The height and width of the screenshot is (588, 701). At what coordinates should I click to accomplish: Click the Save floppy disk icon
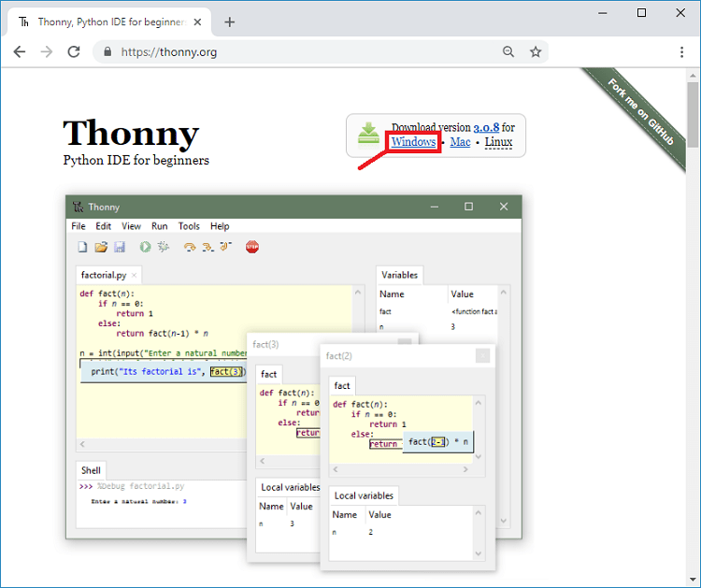coord(120,247)
